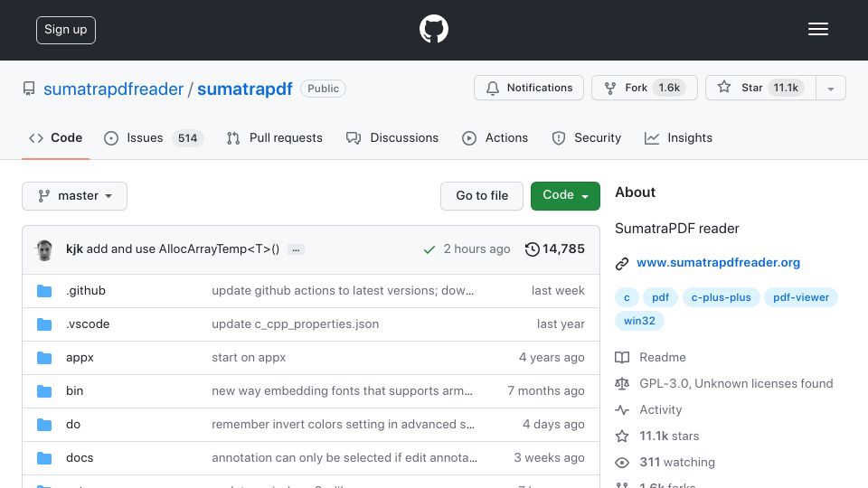Click the Sign up button
The width and height of the screenshot is (868, 488).
tap(66, 30)
